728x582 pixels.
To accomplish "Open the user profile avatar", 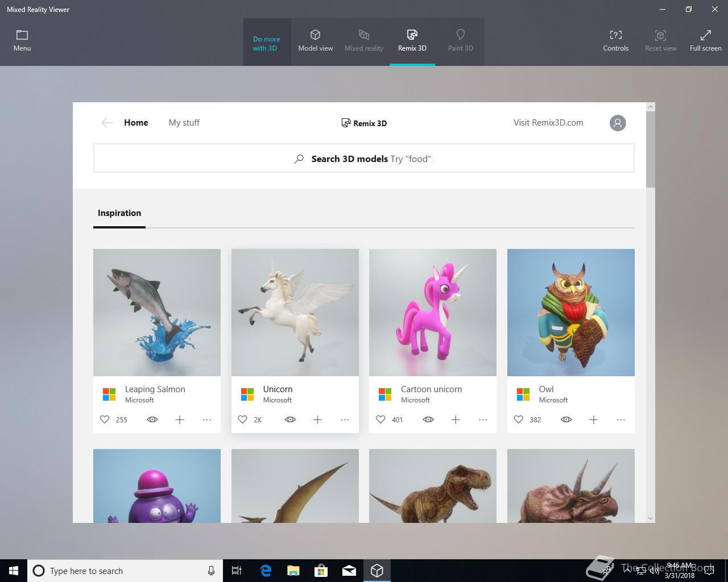I will (618, 123).
